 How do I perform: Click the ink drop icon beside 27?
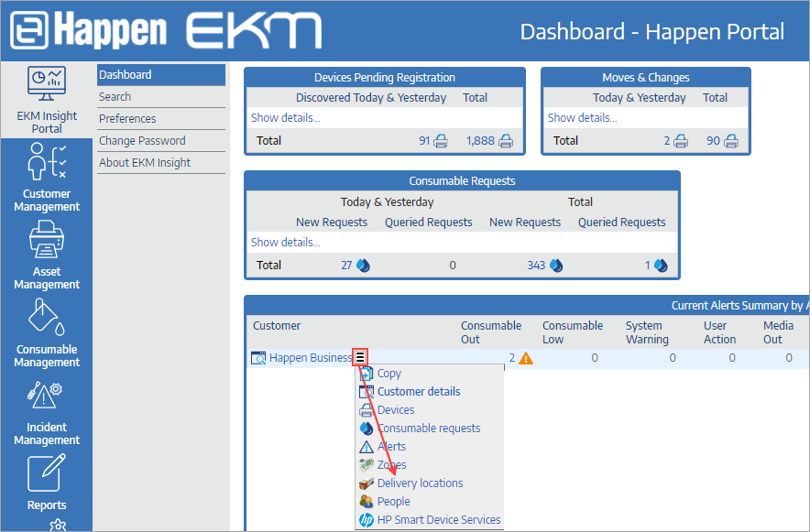363,266
